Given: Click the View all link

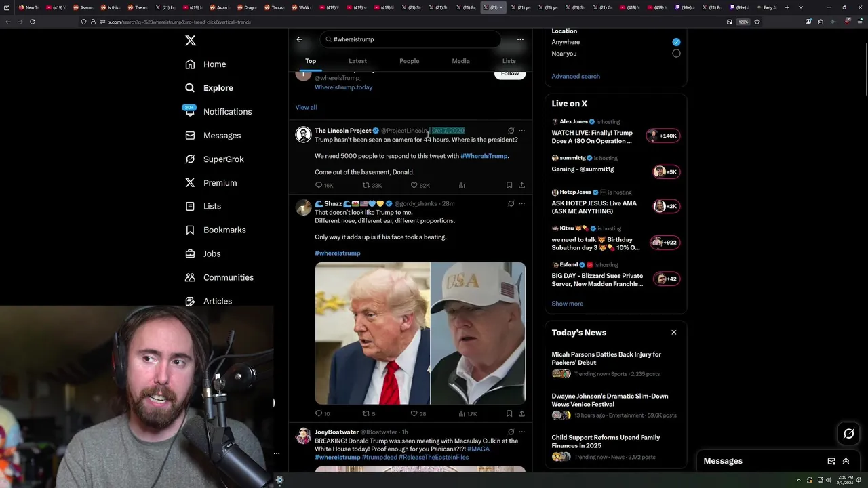Looking at the screenshot, I should click(306, 107).
